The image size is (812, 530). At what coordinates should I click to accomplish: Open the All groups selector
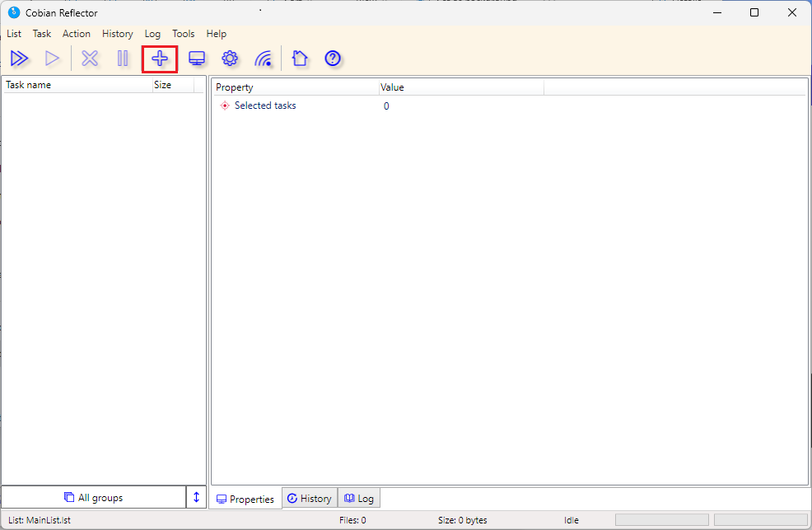[x=94, y=497]
